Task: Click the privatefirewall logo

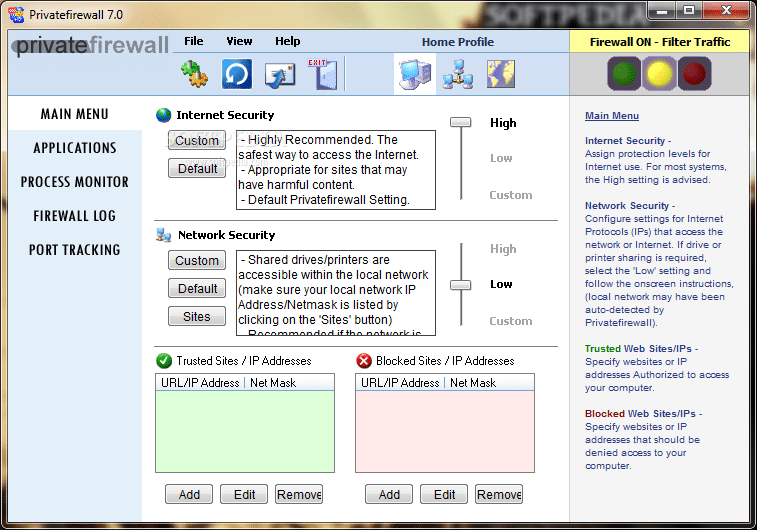Action: click(x=91, y=46)
